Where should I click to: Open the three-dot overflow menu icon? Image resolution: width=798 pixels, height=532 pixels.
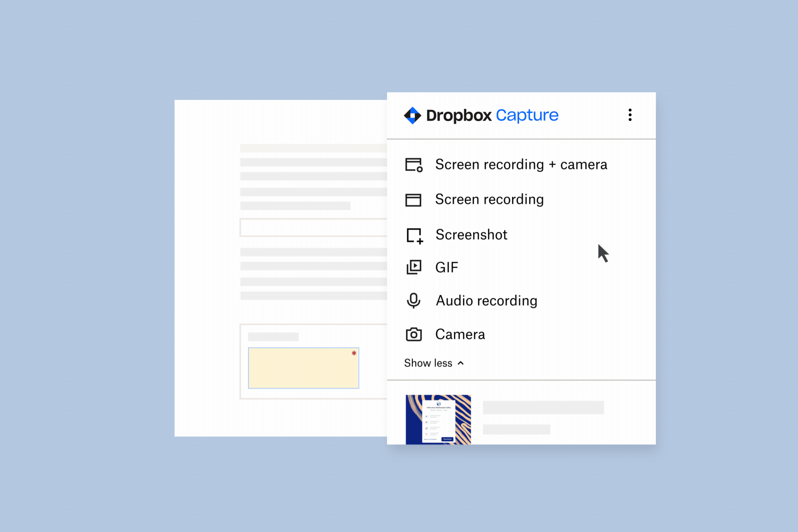(x=630, y=115)
